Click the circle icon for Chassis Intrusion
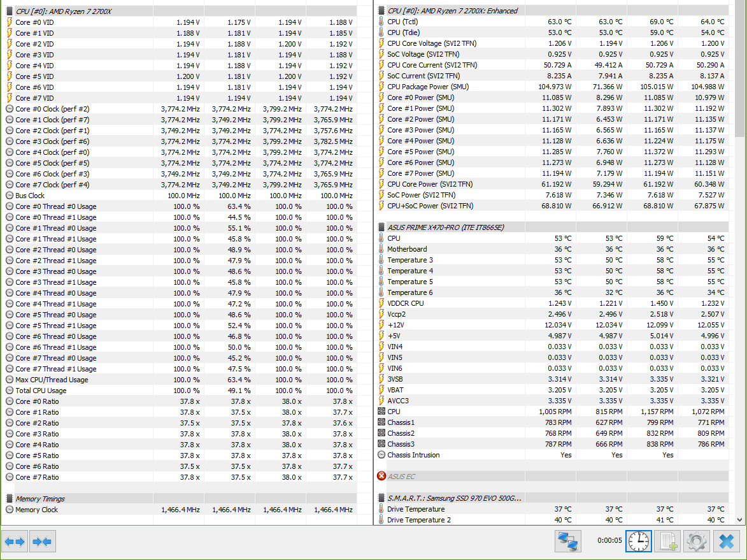This screenshot has height=560, width=747. coord(381,455)
